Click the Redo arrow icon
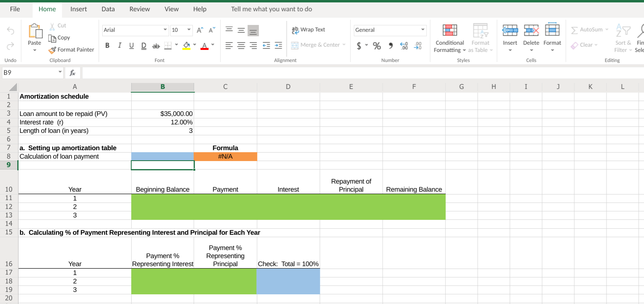Screen dimensions: 644x304 point(11,46)
